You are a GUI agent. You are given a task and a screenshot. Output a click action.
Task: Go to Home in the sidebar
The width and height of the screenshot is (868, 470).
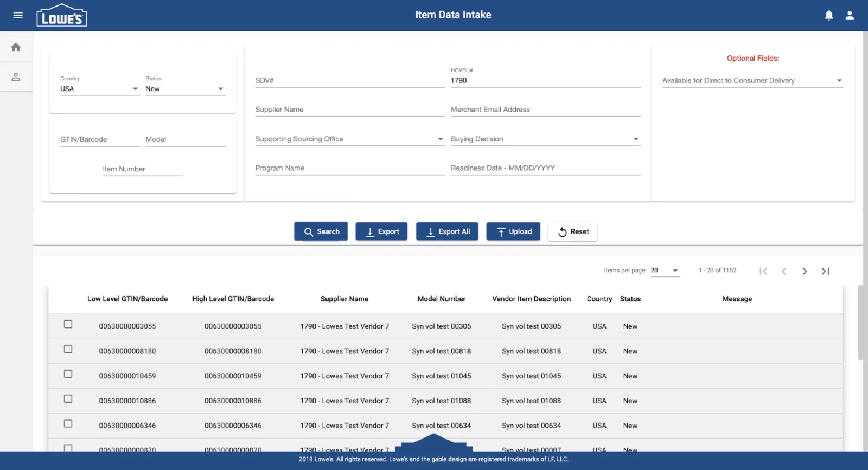click(x=16, y=47)
